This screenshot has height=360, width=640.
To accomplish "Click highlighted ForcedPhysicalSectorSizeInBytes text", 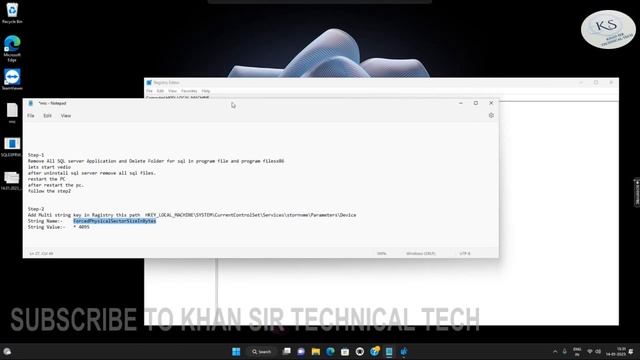I will click(115, 221).
